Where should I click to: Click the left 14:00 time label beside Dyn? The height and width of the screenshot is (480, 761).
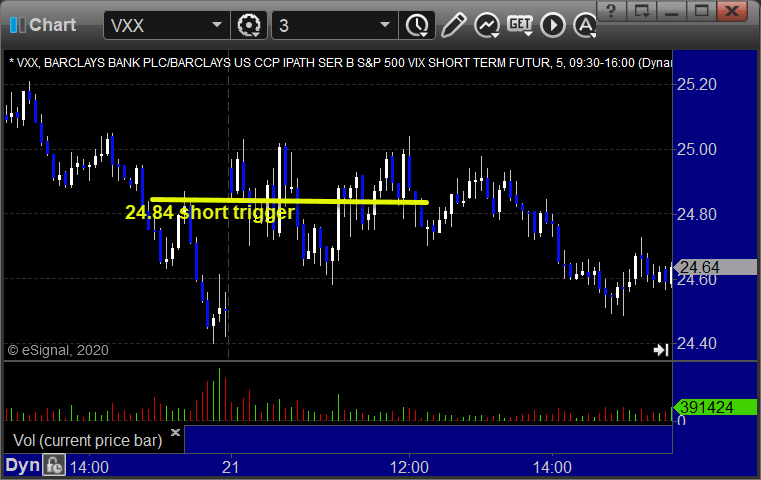pos(89,467)
